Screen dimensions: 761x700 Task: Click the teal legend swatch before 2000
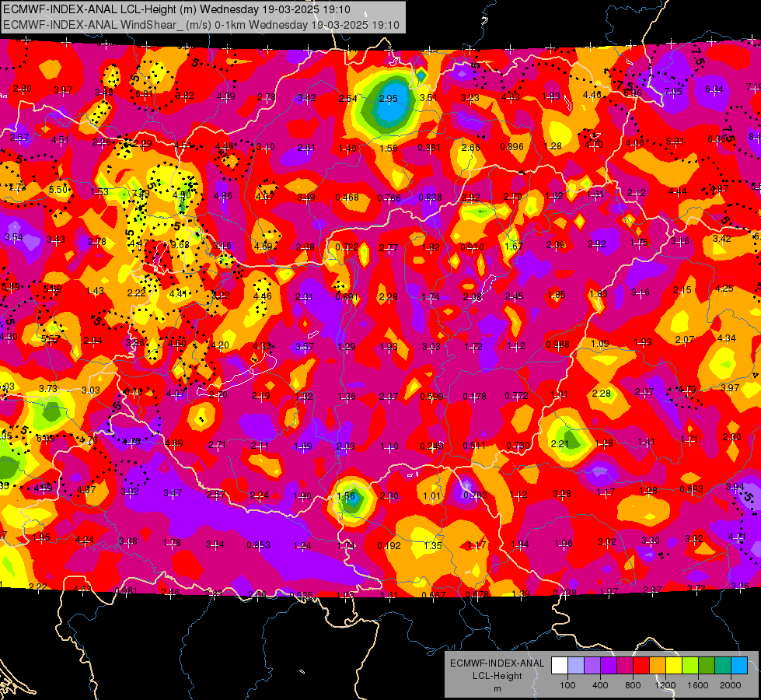pos(723,666)
